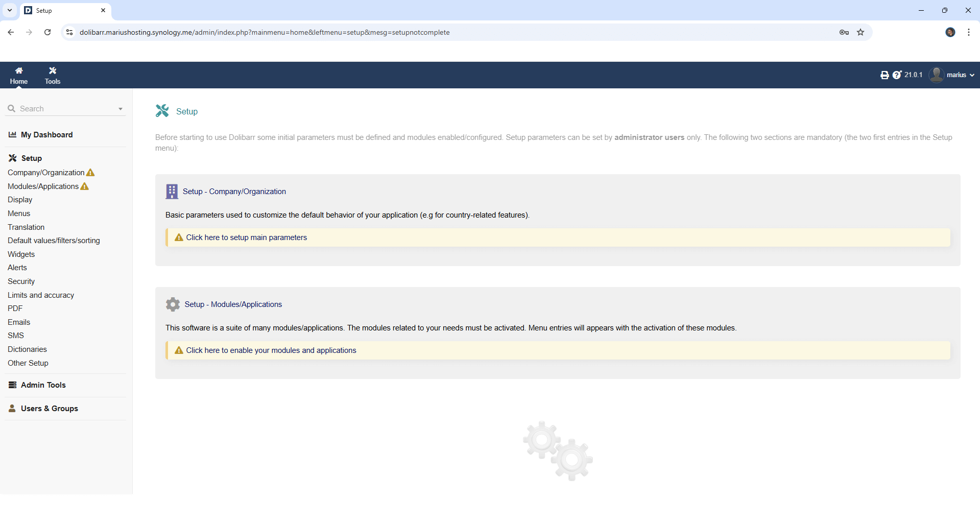
Task: Go back in browser history
Action: click(11, 32)
